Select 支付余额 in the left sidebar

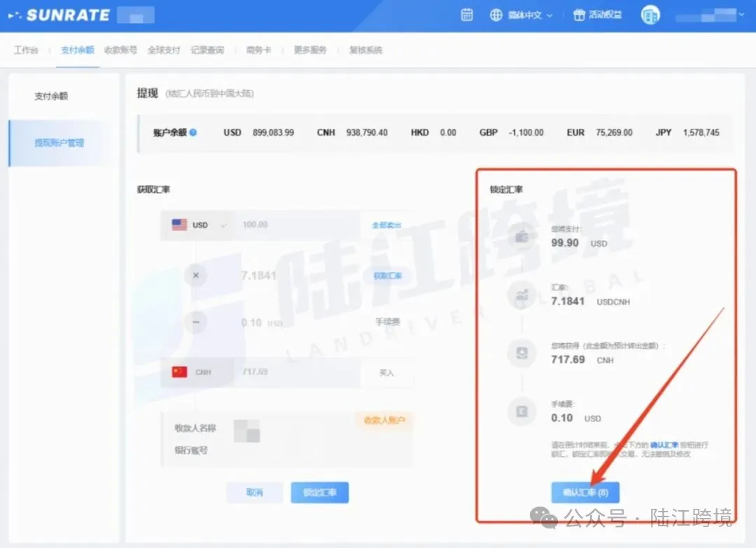click(x=52, y=96)
